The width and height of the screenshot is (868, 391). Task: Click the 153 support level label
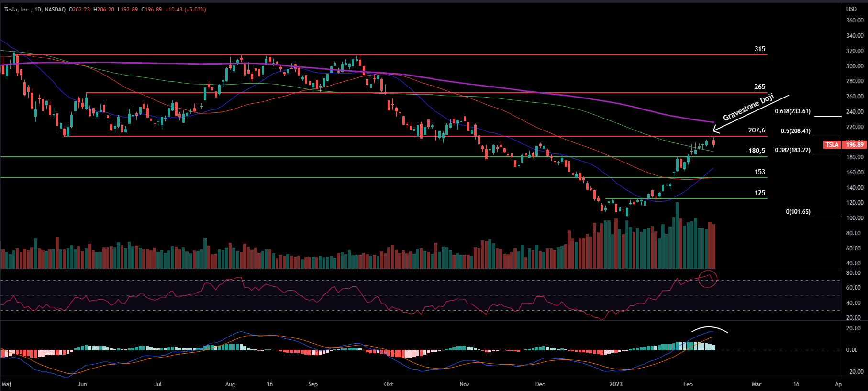pos(759,172)
